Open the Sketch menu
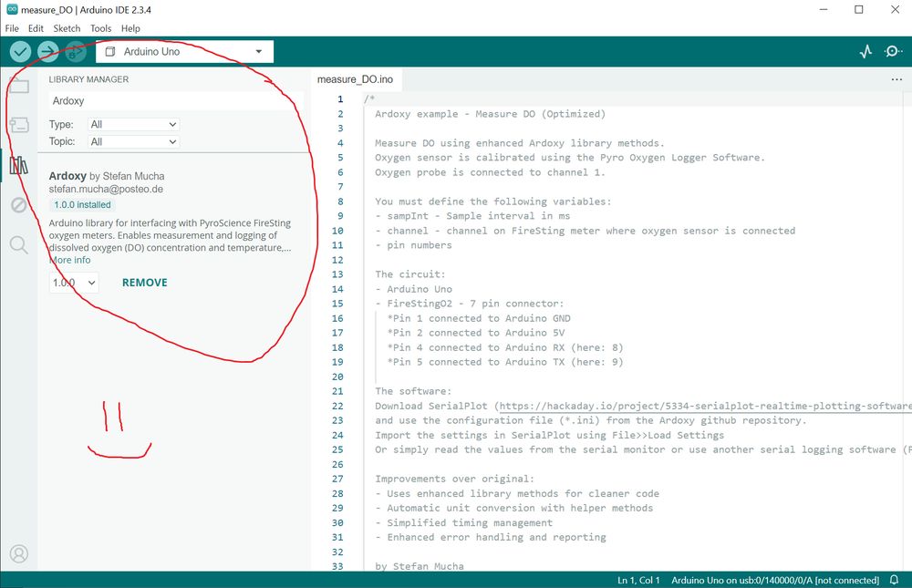Screen dimensions: 912x588 tap(67, 28)
